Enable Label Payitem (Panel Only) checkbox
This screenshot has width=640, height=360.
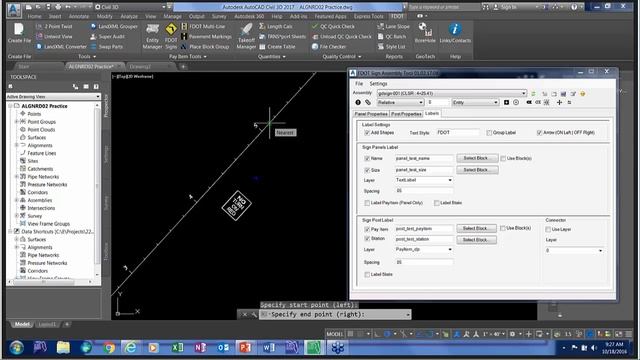(367, 203)
